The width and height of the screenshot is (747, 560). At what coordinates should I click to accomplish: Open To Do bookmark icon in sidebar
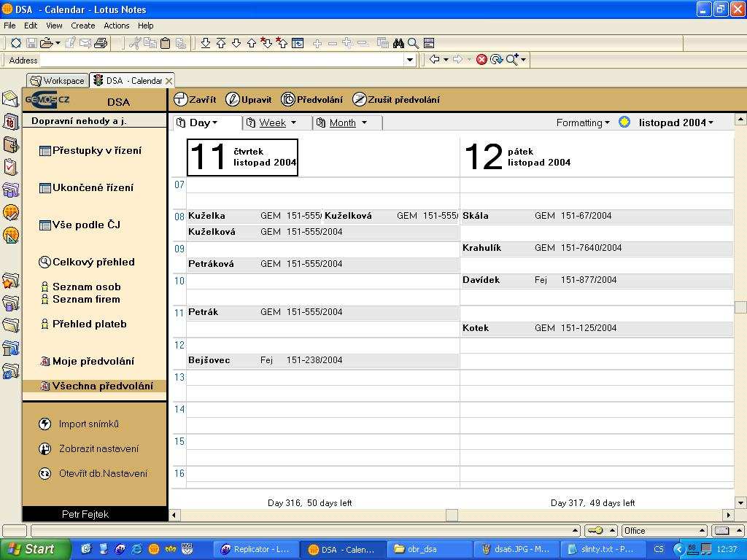[x=10, y=167]
